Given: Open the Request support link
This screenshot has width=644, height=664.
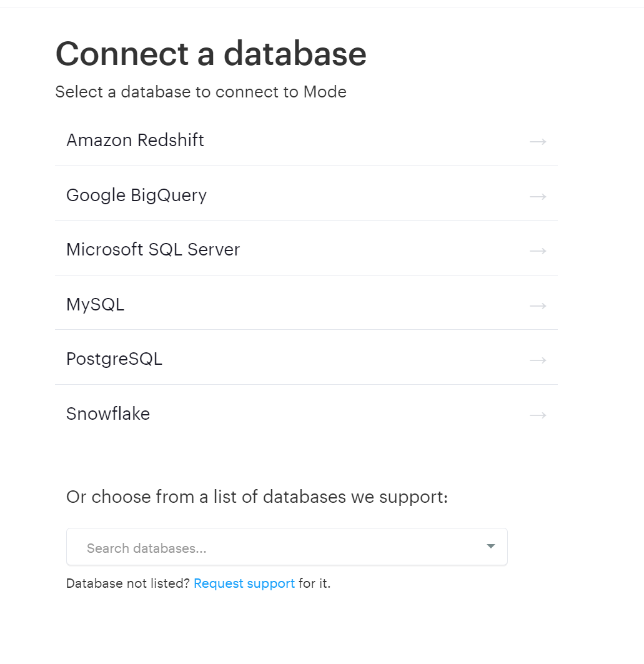Looking at the screenshot, I should pyautogui.click(x=244, y=583).
